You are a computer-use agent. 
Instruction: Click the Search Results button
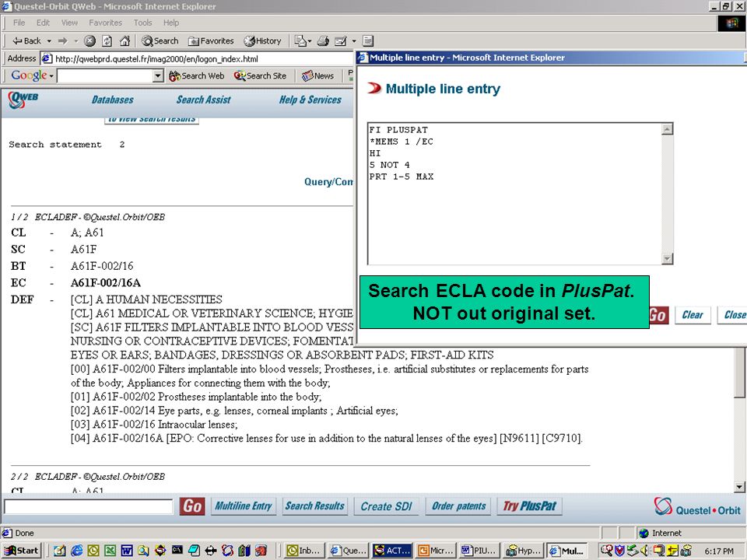[314, 506]
